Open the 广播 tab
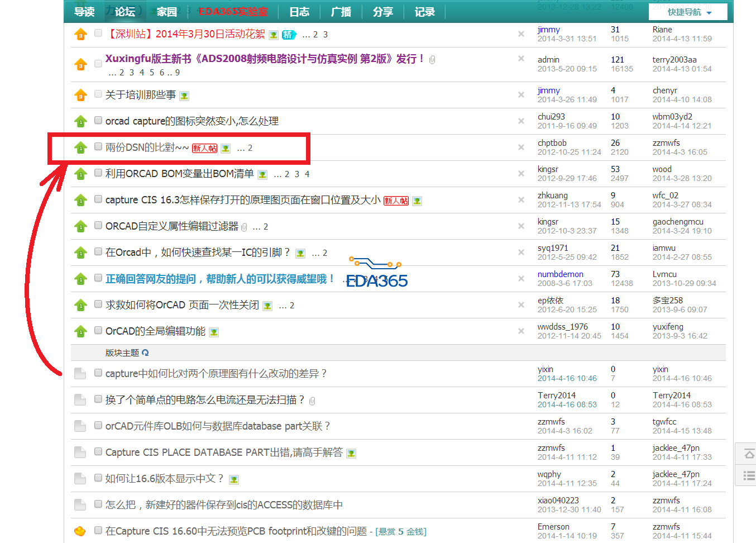The image size is (756, 543). [x=341, y=12]
